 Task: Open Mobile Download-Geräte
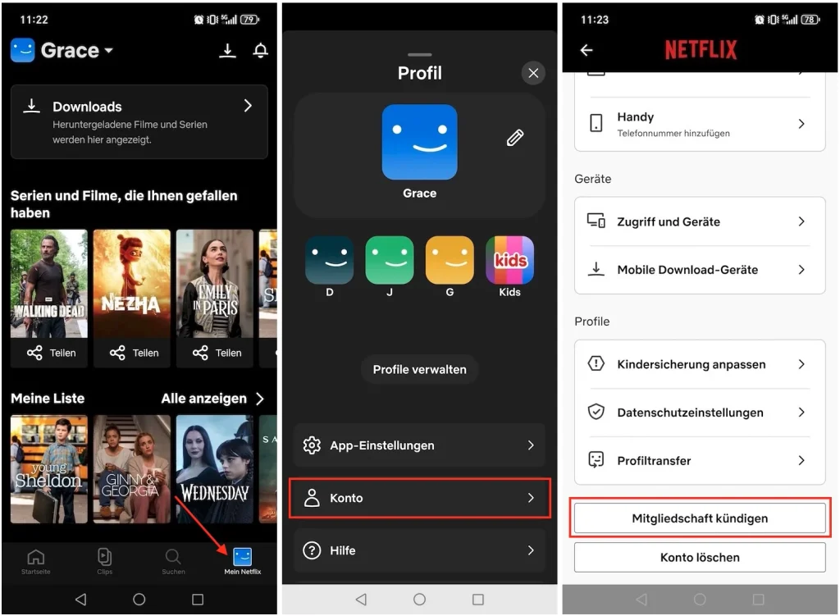click(x=700, y=269)
